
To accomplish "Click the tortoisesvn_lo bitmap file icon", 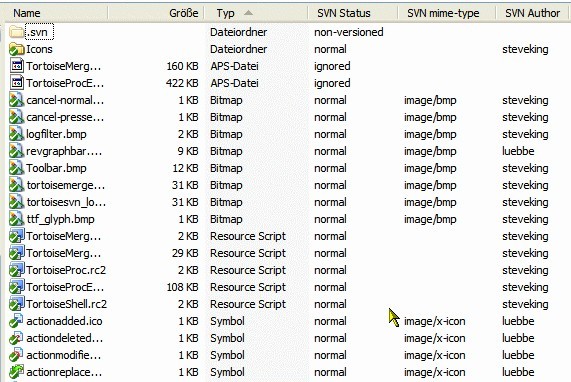I will [16, 202].
